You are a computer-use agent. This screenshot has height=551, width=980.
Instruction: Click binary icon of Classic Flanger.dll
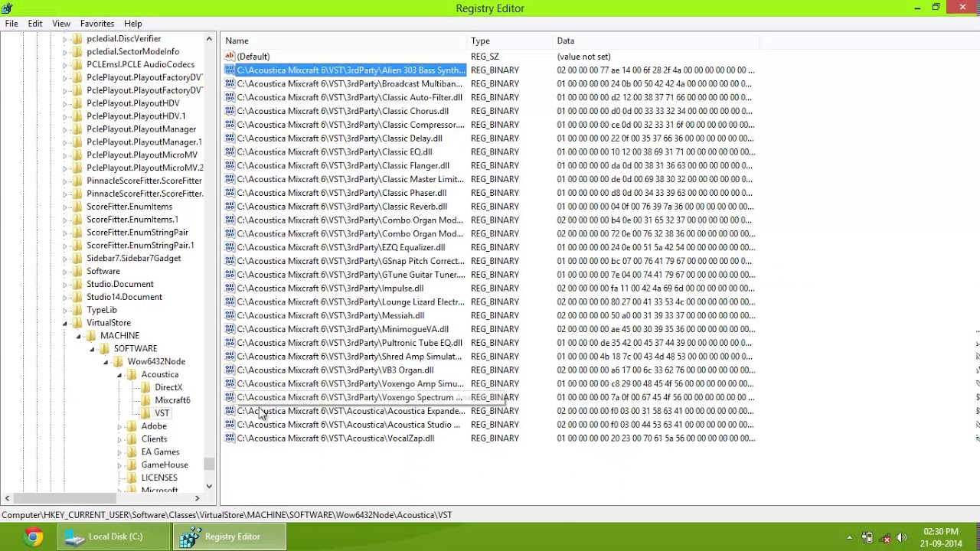230,165
